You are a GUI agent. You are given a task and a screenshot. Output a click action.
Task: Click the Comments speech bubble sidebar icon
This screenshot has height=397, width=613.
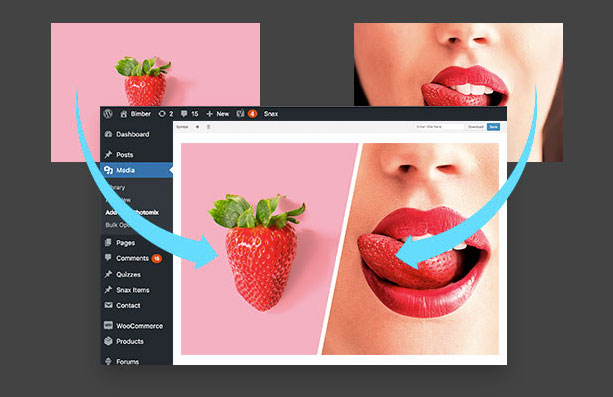coord(108,258)
